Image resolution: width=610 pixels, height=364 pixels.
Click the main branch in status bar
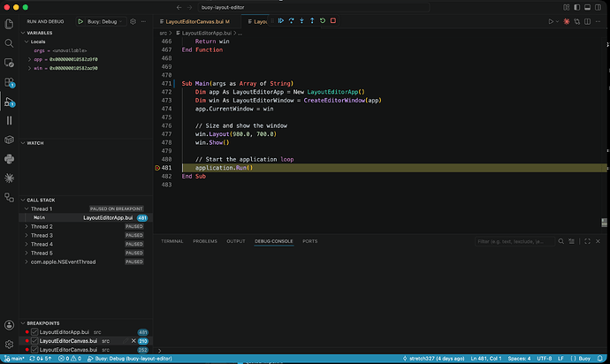(14, 359)
